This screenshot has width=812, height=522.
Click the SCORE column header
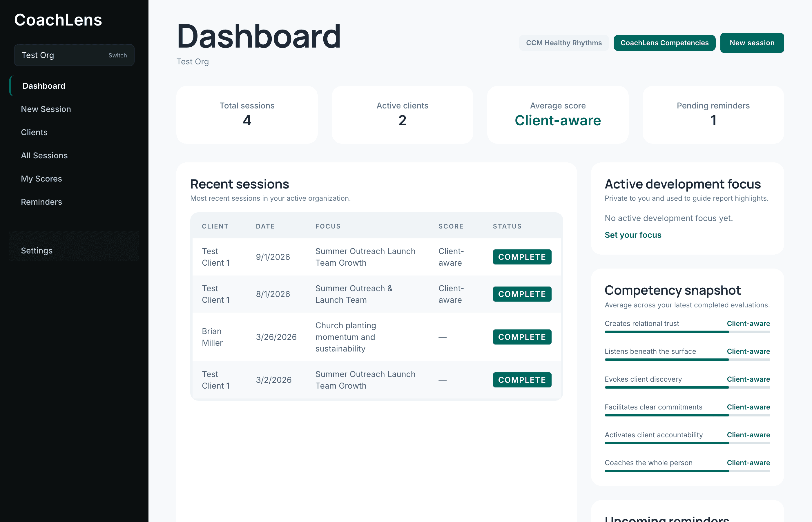click(451, 226)
